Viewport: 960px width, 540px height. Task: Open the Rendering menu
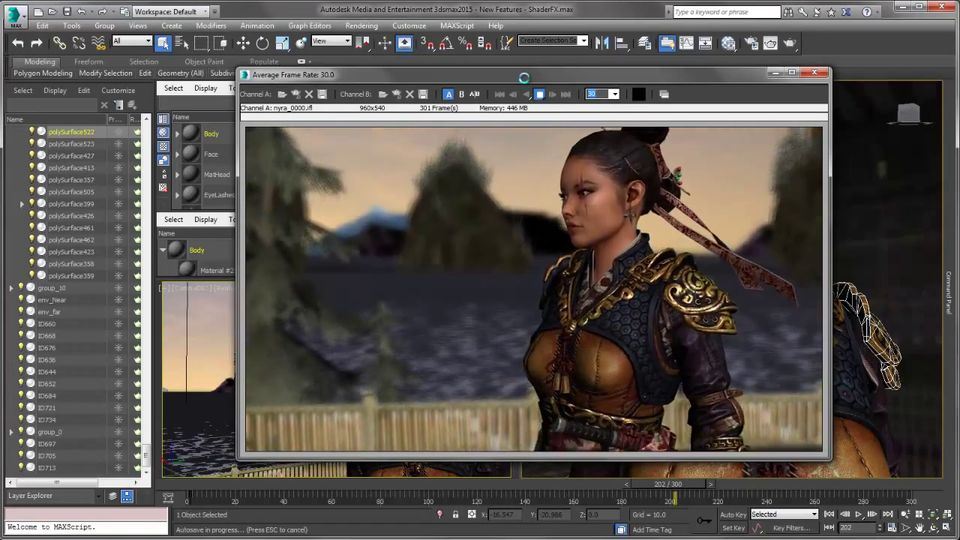(361, 25)
